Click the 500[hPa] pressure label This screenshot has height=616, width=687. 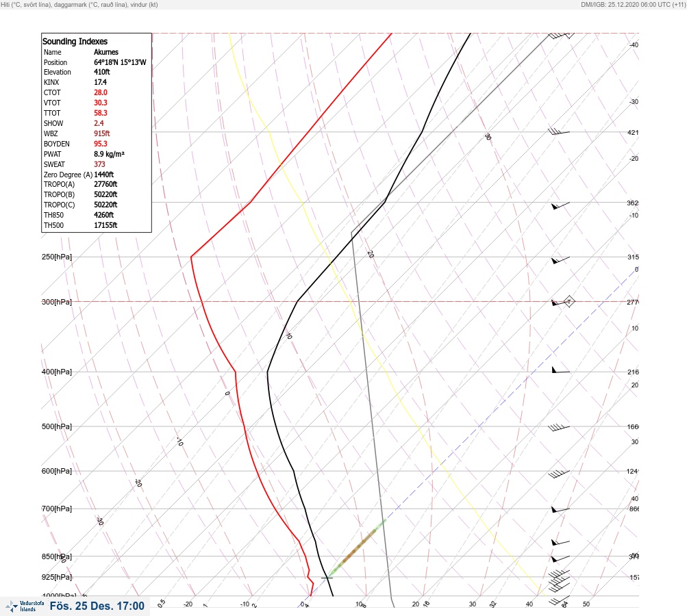(57, 426)
